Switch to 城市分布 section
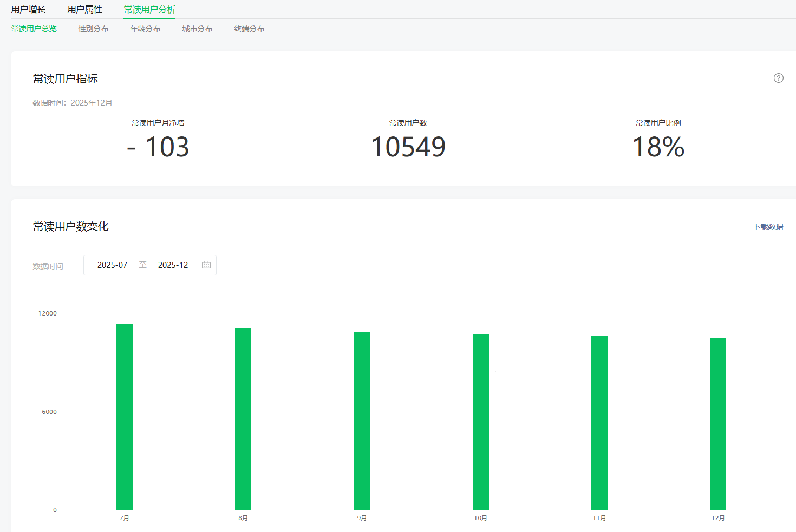 pos(197,29)
